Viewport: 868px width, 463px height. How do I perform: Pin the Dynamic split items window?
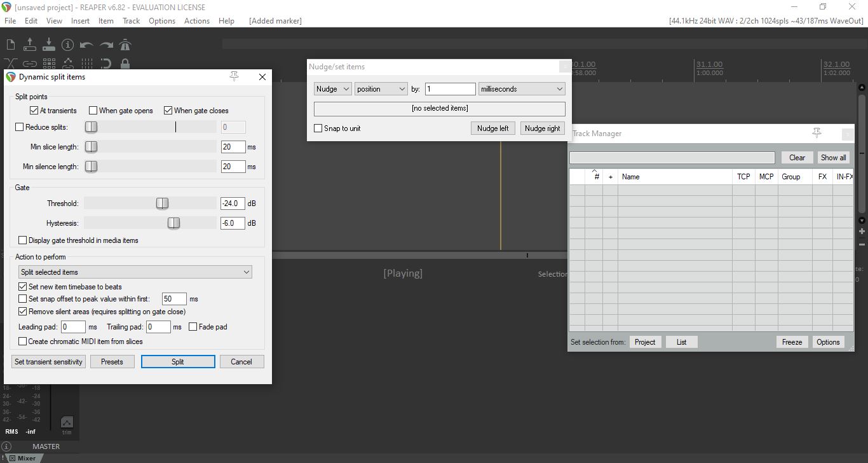pyautogui.click(x=234, y=76)
